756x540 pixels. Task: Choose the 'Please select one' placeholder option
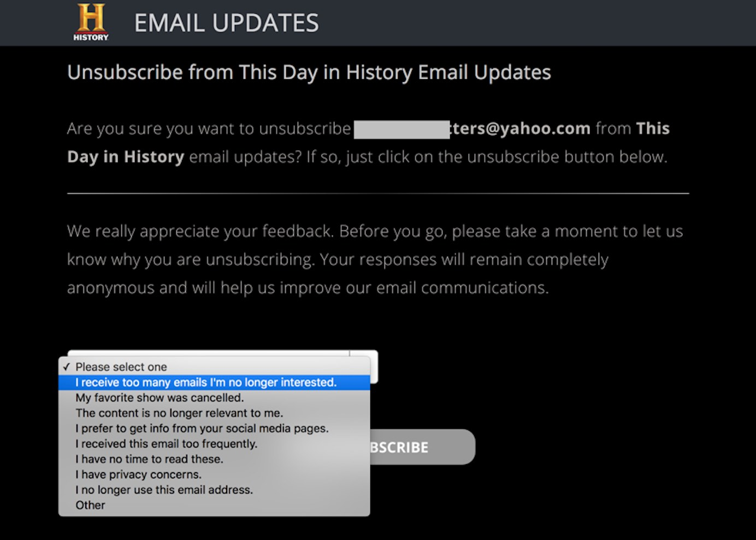pos(121,367)
